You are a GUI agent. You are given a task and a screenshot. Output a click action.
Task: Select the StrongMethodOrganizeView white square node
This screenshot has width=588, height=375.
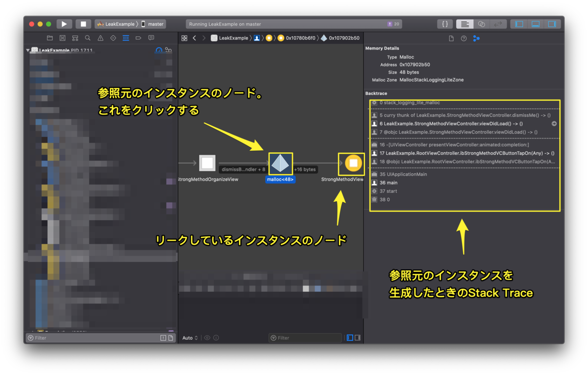pyautogui.click(x=207, y=163)
